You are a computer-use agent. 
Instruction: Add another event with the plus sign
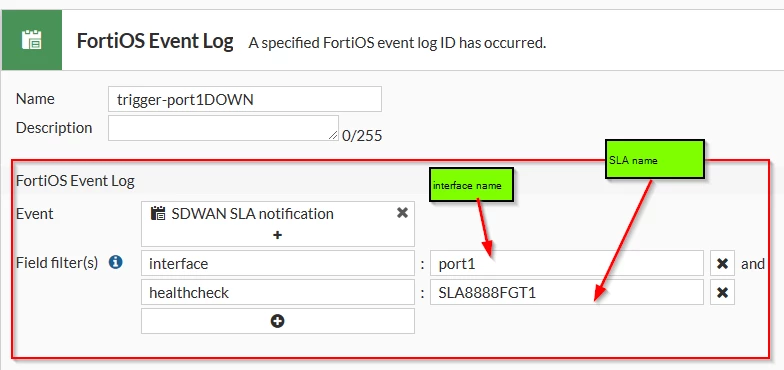pos(278,234)
